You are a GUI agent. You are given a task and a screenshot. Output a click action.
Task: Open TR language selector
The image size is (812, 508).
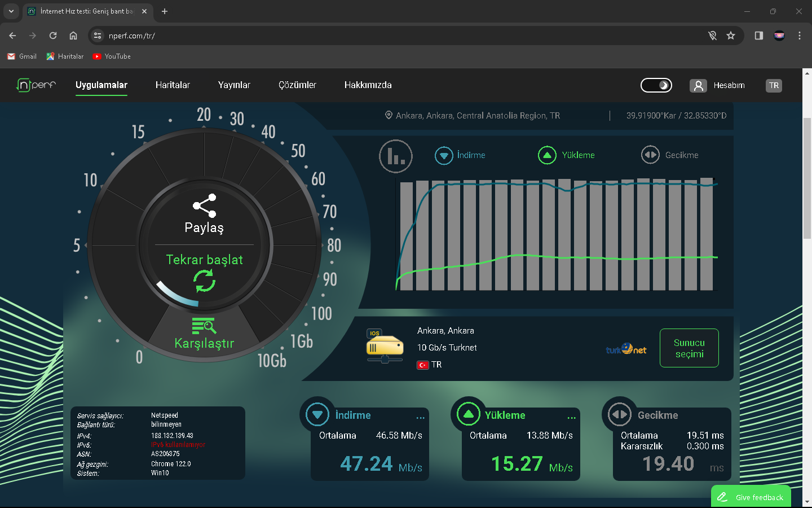point(774,85)
